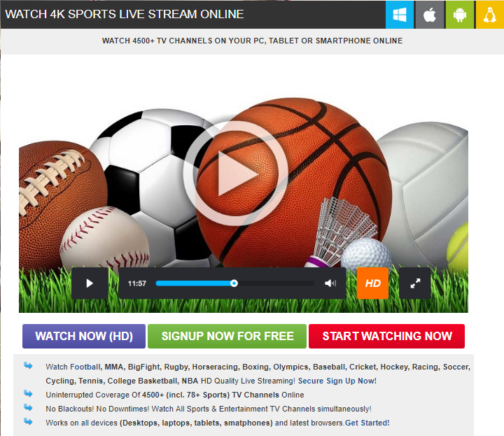Viewport: 504px width, 436px height.
Task: Toggle the orange HD quality button
Action: pos(373,283)
